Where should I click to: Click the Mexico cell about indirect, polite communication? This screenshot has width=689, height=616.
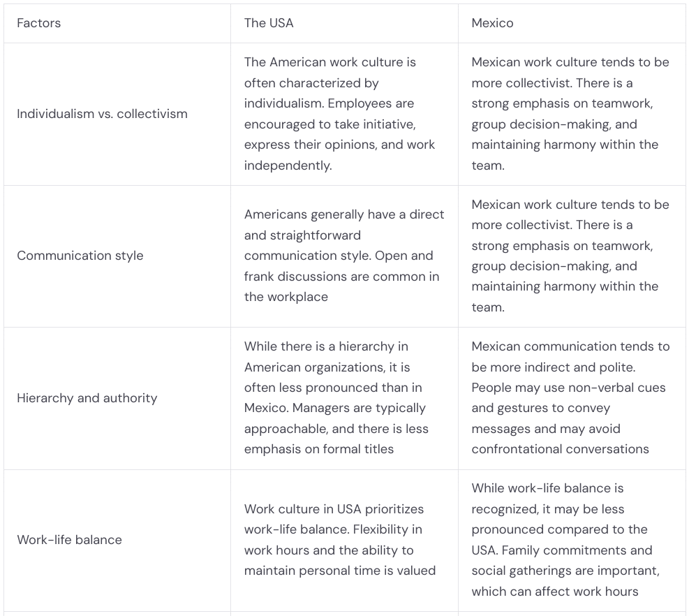[x=570, y=398]
